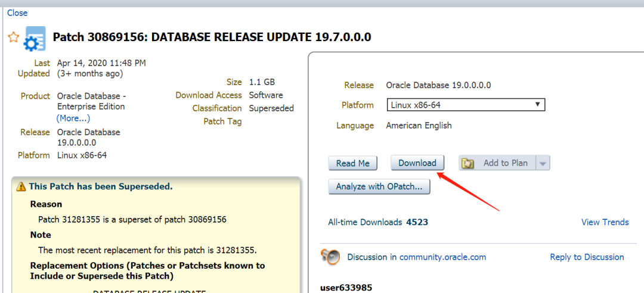This screenshot has height=293, width=644.
Task: Click the Last Updated date Apr 14, 2020
Action: (x=101, y=63)
